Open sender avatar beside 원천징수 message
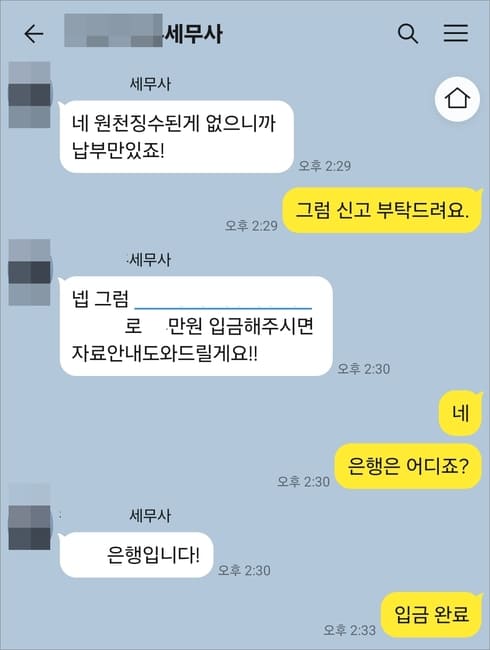 click(x=29, y=95)
